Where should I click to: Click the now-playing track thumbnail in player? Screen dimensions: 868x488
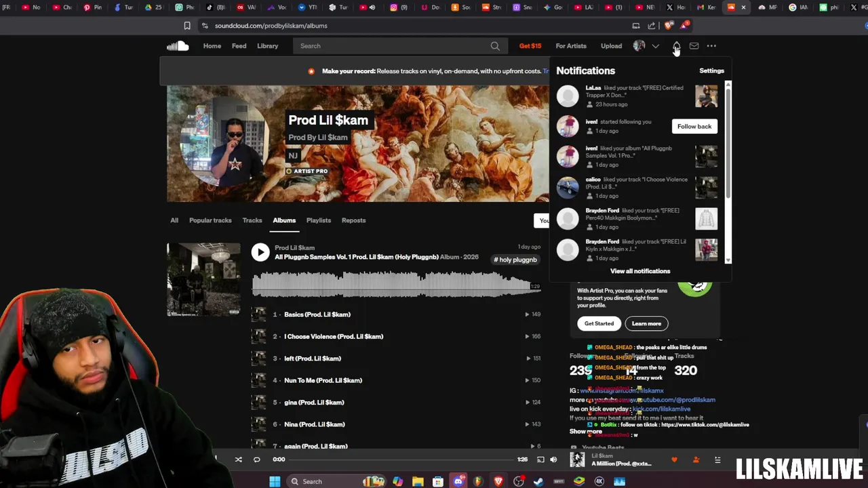click(577, 460)
